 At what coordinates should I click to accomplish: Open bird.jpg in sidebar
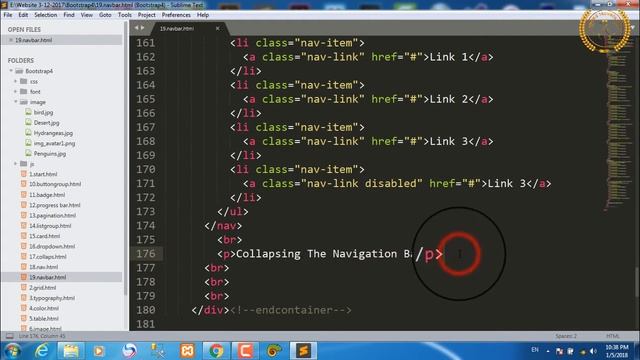[43, 112]
